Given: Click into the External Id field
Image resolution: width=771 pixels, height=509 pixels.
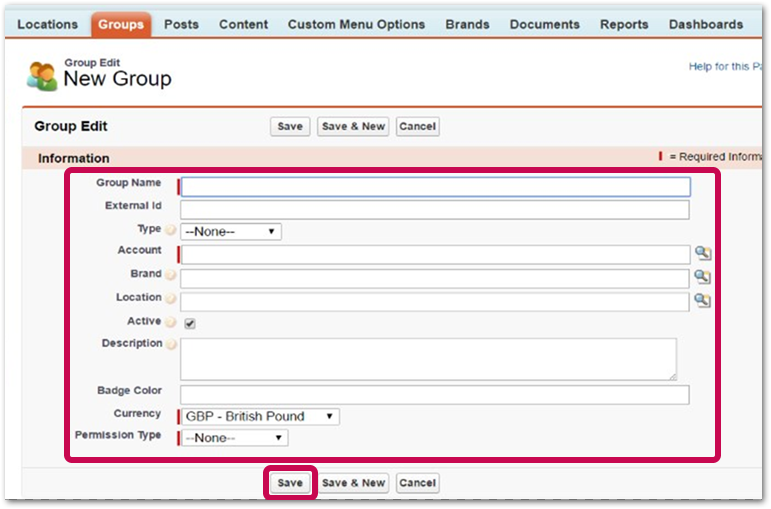Looking at the screenshot, I should pos(435,210).
